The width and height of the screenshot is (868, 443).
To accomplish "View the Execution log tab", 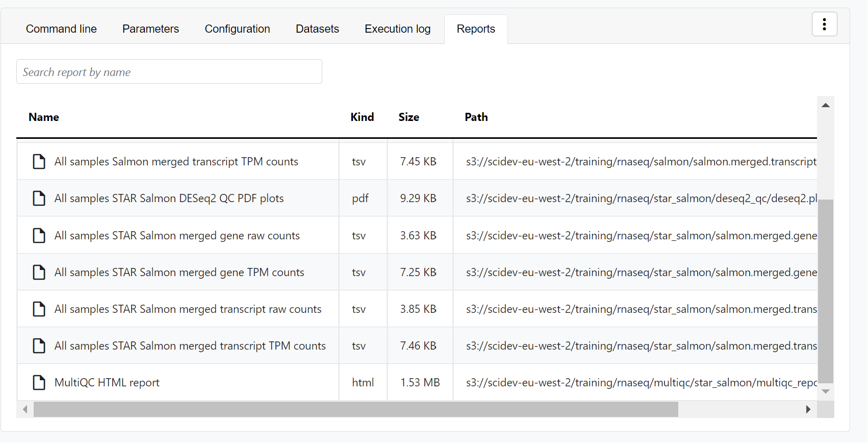I will pos(397,29).
